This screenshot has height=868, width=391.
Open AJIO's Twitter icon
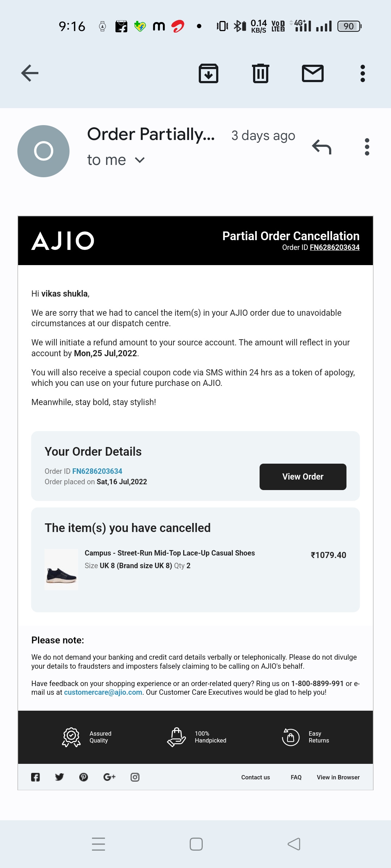pyautogui.click(x=59, y=777)
